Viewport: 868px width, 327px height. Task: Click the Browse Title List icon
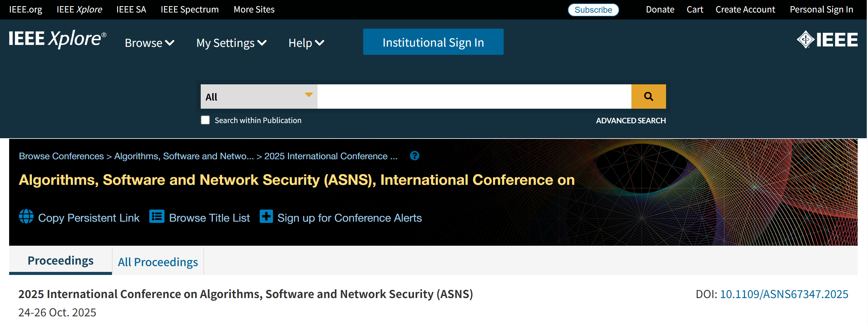pyautogui.click(x=157, y=217)
